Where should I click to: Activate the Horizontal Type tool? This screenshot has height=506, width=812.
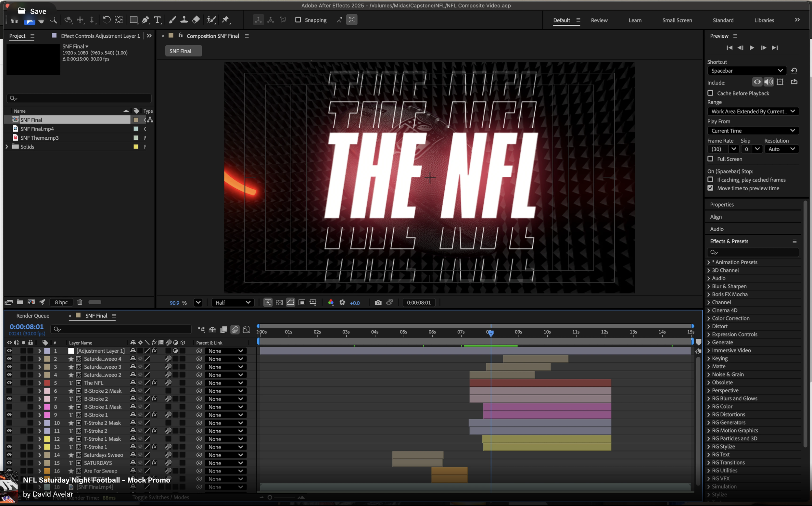click(x=157, y=20)
